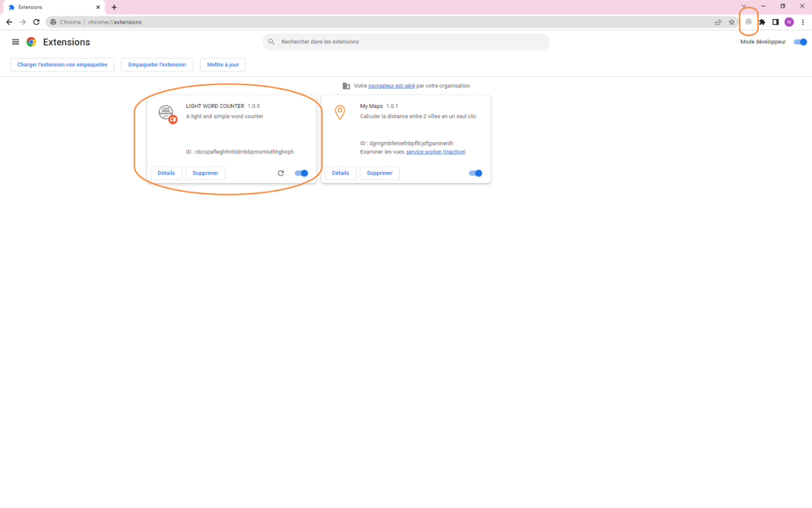Close the Extensions tab

click(x=98, y=7)
